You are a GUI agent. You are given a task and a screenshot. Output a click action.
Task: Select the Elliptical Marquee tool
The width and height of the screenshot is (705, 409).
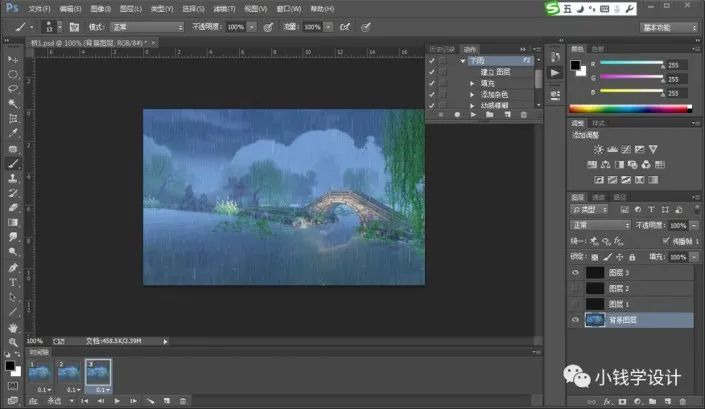13,74
